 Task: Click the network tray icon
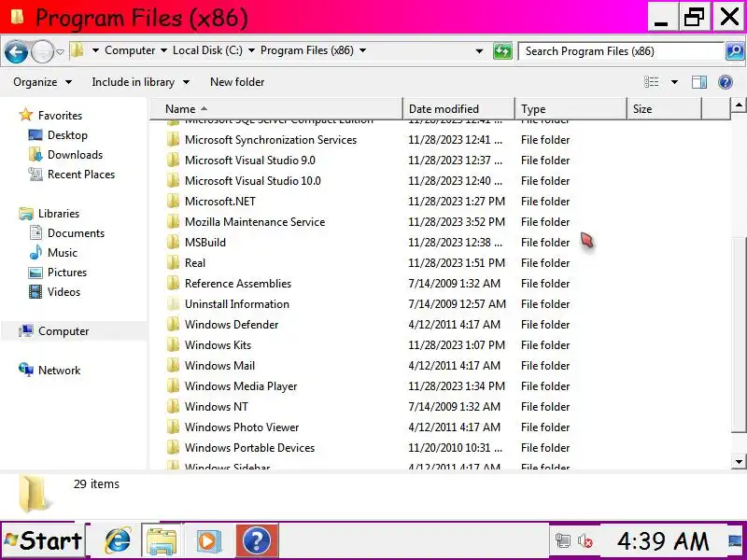563,541
